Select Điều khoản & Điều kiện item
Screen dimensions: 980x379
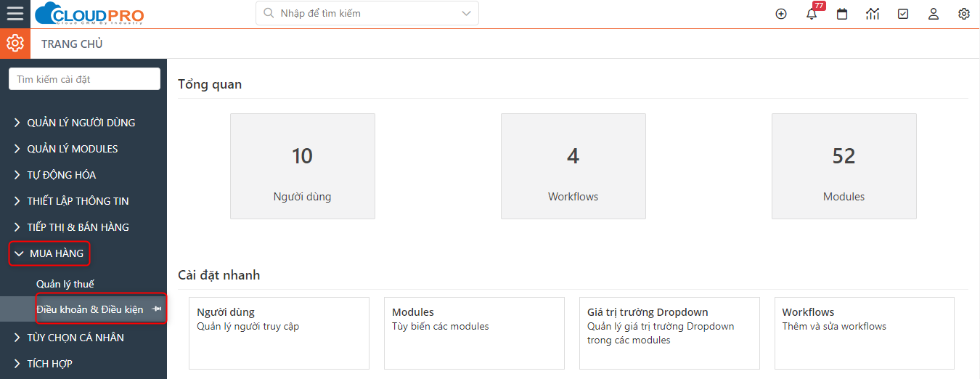90,309
